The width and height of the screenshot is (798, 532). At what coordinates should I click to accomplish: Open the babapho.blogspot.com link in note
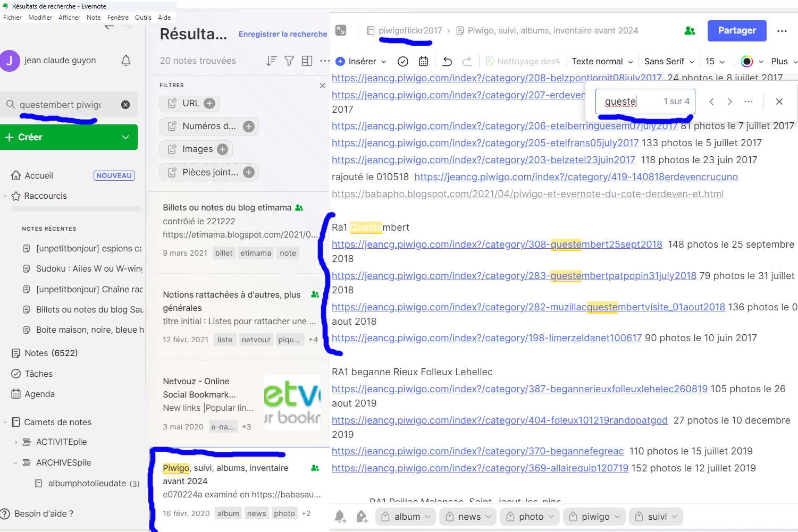[527, 194]
